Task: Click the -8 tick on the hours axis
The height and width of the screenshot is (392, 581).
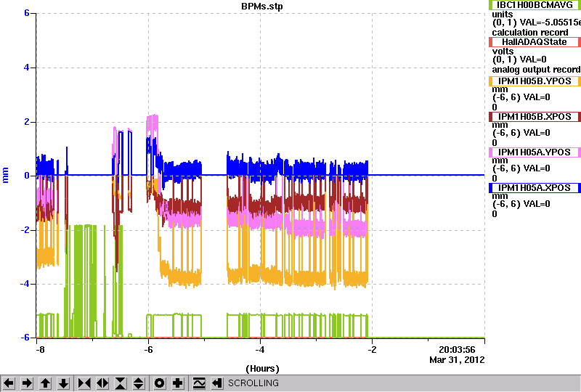Action: [x=40, y=350]
